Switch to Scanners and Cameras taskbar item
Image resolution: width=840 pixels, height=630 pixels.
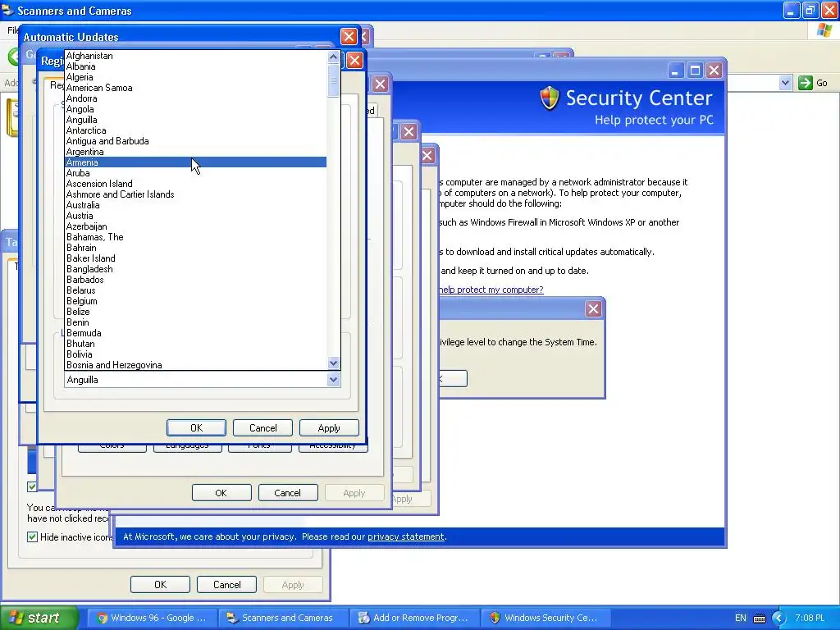tap(283, 618)
